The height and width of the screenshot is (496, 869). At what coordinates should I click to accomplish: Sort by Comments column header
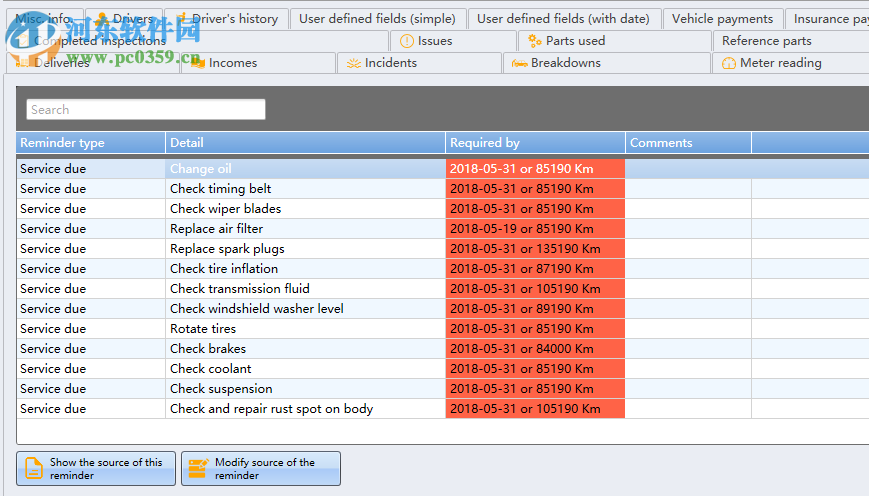[688, 143]
